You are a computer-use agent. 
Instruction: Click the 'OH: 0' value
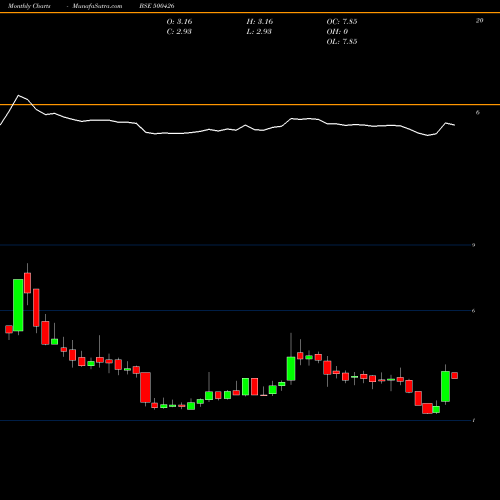pyautogui.click(x=337, y=32)
